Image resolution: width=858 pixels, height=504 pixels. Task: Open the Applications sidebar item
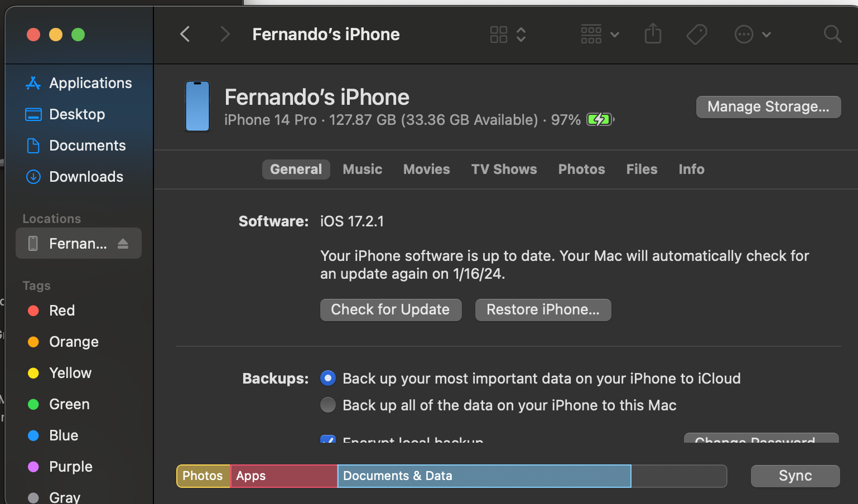coord(90,83)
